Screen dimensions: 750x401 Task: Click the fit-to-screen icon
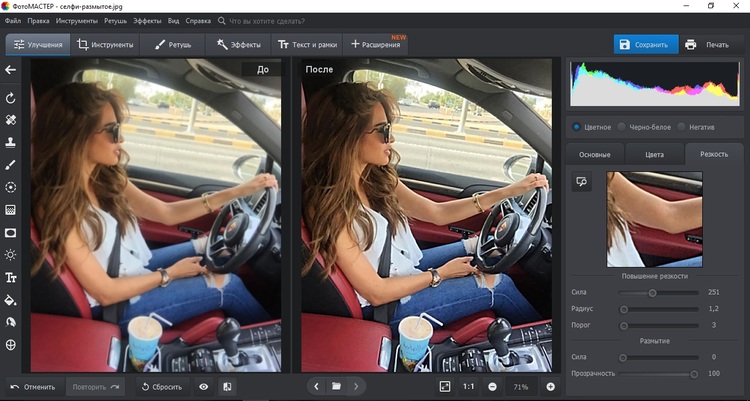click(444, 386)
